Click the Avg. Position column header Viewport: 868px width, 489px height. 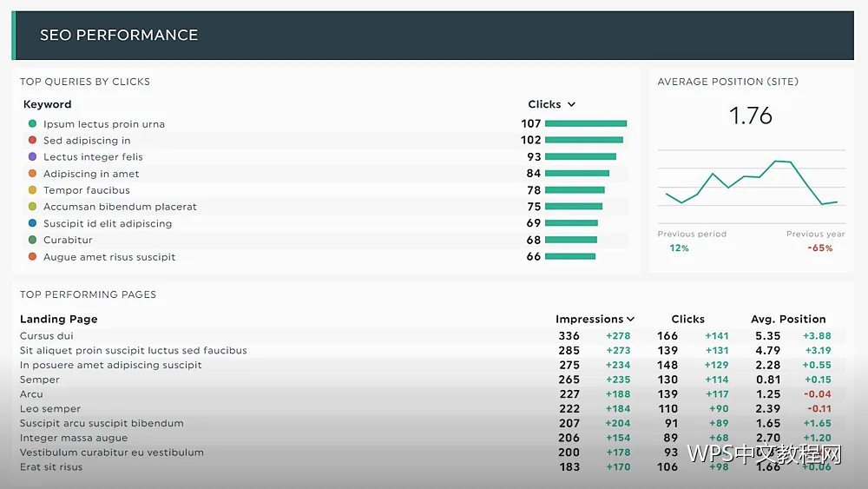point(788,319)
